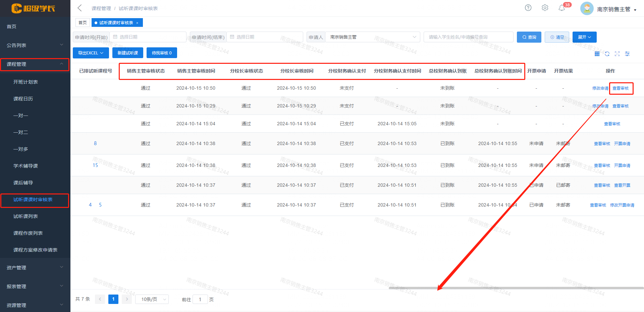Click the 查询 search button

pos(529,37)
